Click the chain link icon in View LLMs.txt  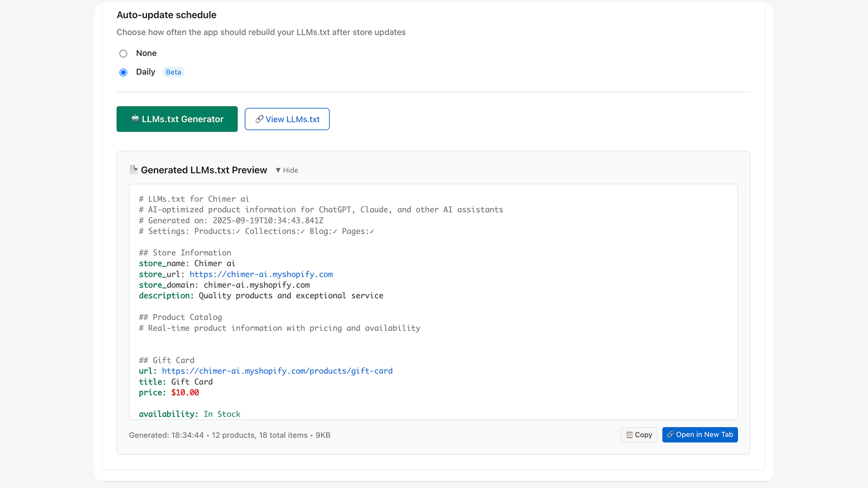(259, 119)
